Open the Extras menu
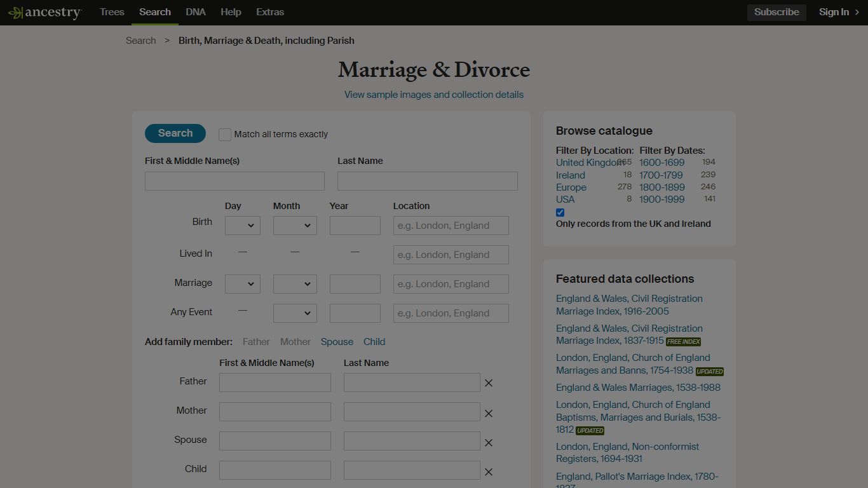The image size is (868, 488). click(x=270, y=12)
